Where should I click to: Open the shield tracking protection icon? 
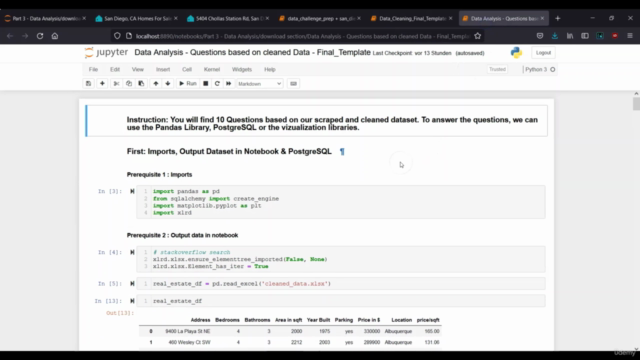tap(117, 36)
